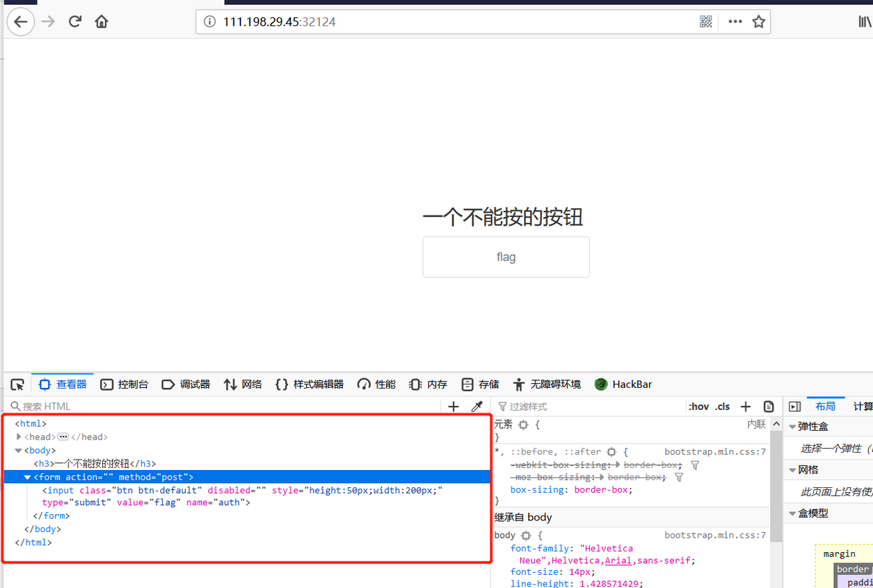Open the QR code icon in address bar
Viewport: 873px width, 588px height.
pos(706,21)
